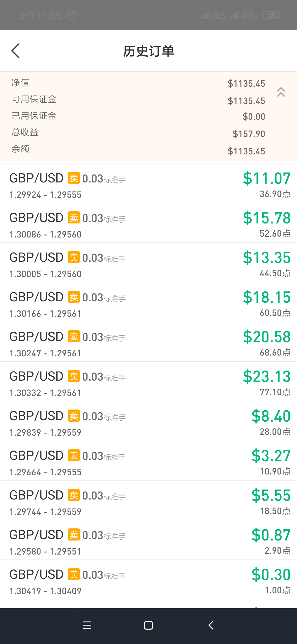Tap the alarm icon in the status bar
297x644 pixels.
coord(71,15)
